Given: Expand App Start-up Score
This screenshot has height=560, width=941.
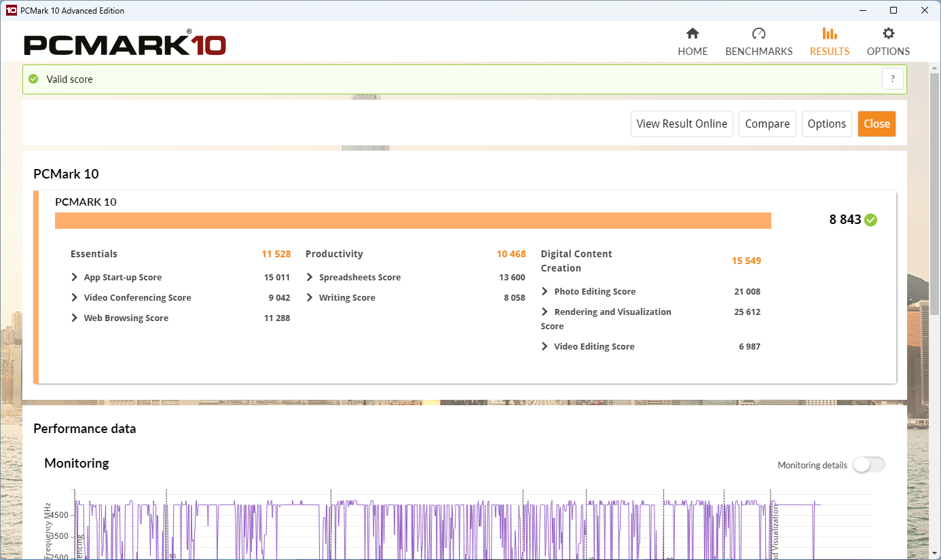Looking at the screenshot, I should [x=75, y=277].
